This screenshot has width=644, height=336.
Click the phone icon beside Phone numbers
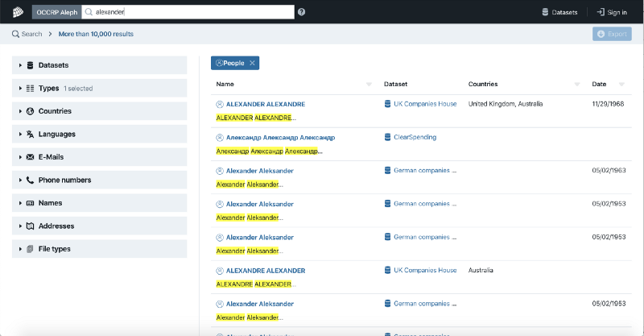click(30, 180)
